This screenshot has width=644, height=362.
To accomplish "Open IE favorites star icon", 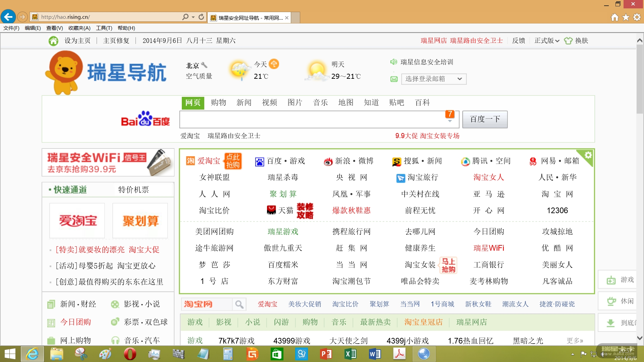I will 626,17.
